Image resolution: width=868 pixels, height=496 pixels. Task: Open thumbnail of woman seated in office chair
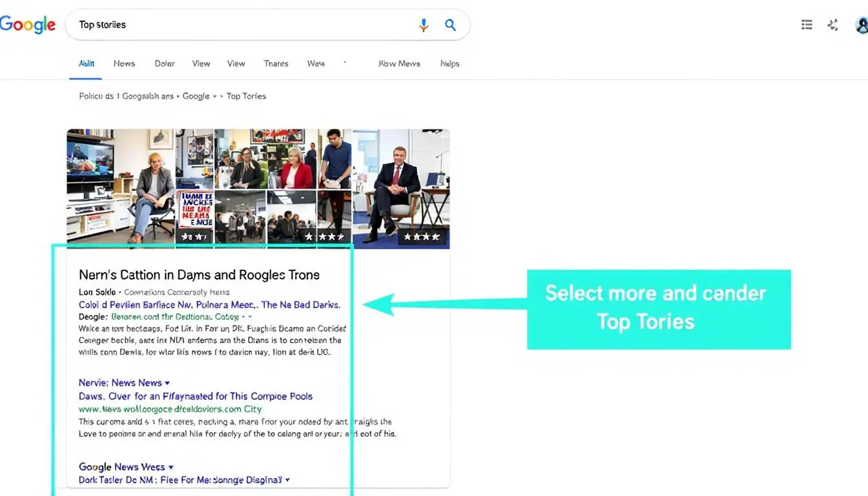[x=121, y=189]
